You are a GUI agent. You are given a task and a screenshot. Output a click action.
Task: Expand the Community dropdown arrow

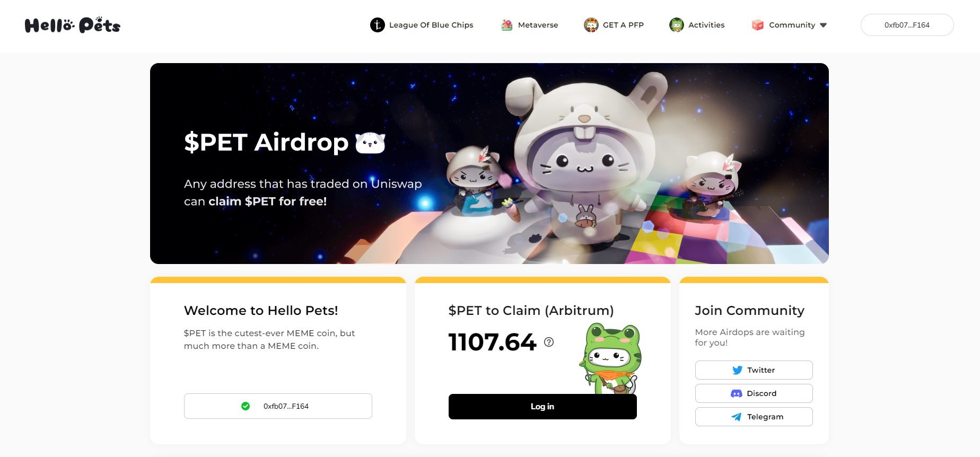click(823, 25)
